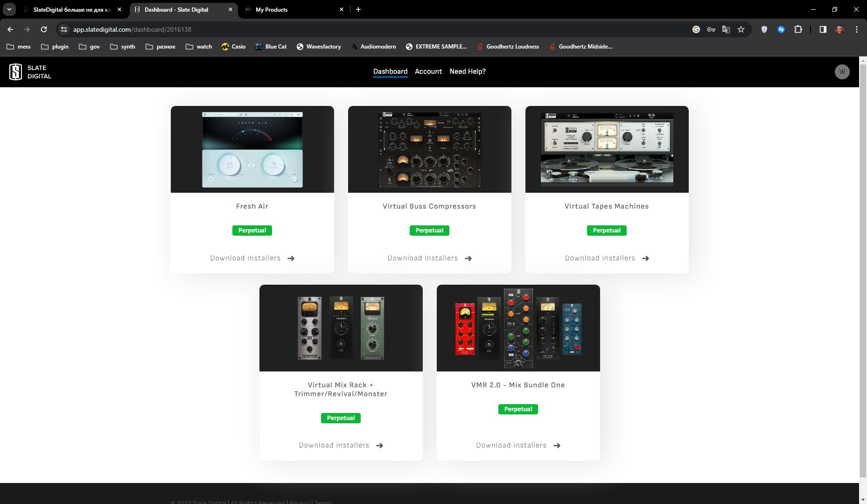The image size is (867, 504).
Task: Click the Slate Digital logo
Action: [x=30, y=72]
